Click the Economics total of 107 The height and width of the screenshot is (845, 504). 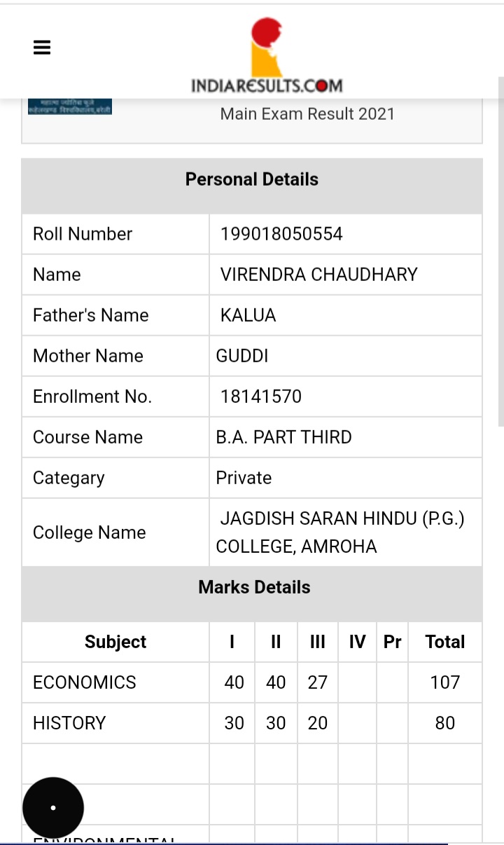tap(444, 682)
